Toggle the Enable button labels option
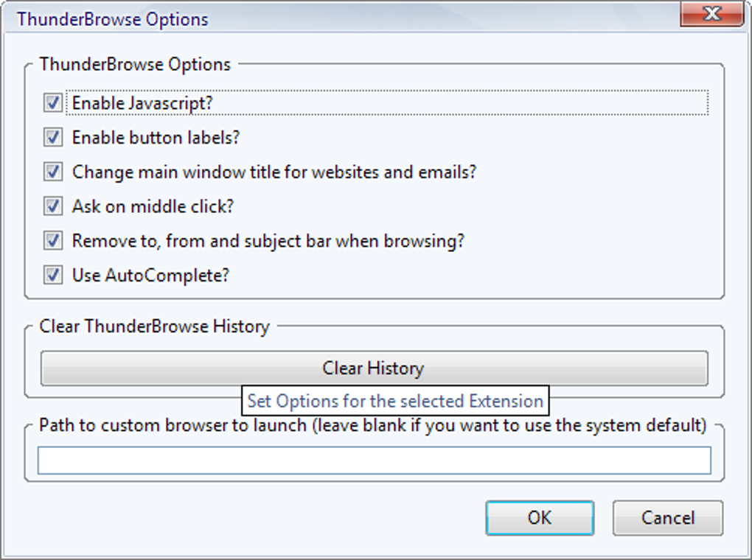752x560 pixels. [x=52, y=138]
